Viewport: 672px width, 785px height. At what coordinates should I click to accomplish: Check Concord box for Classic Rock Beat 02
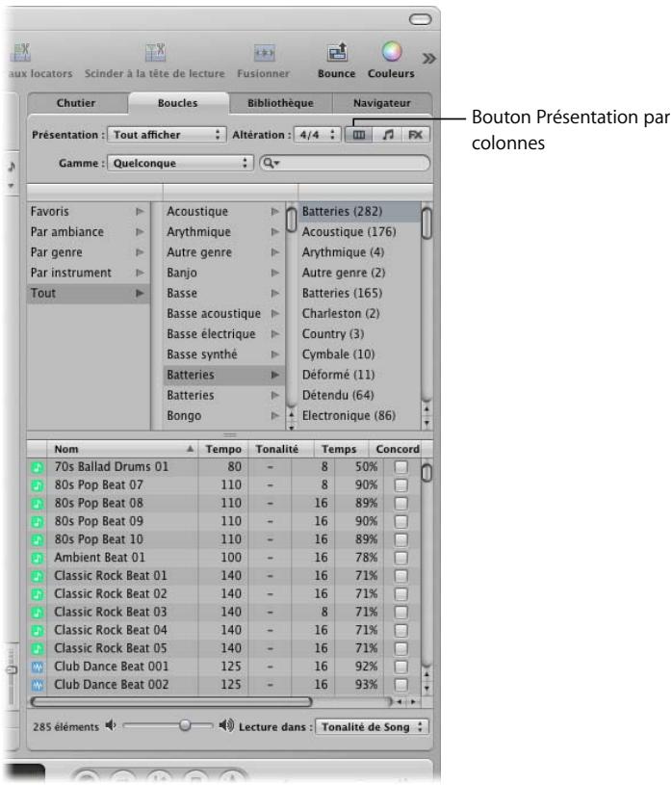point(401,594)
